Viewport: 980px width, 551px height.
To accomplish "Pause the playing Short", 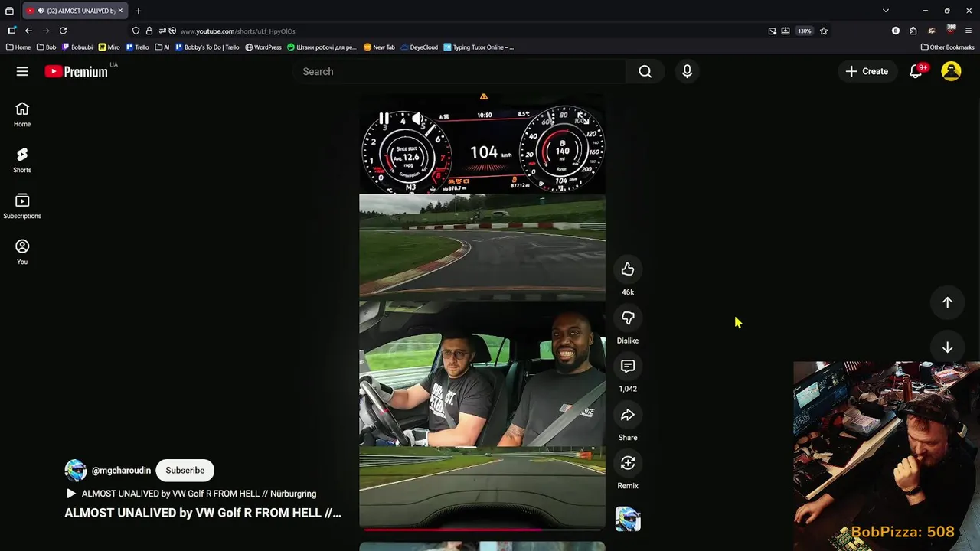I will [384, 119].
